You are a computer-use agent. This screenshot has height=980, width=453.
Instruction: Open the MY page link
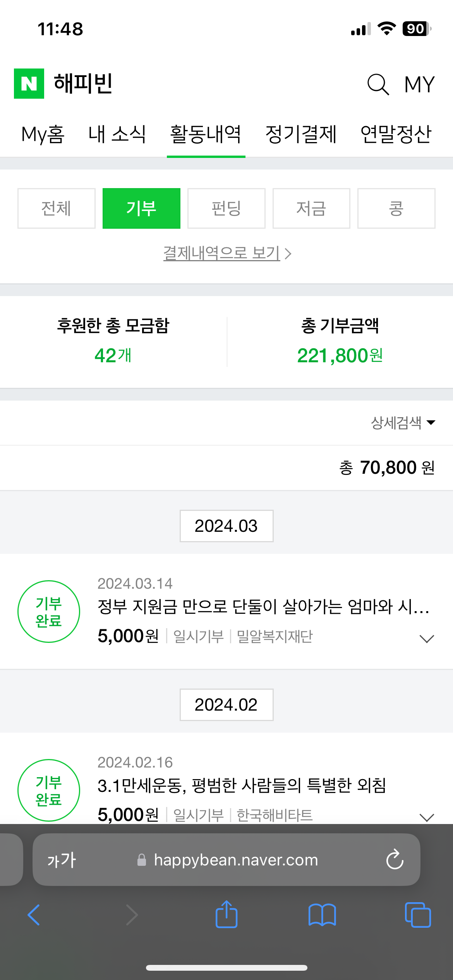(419, 84)
